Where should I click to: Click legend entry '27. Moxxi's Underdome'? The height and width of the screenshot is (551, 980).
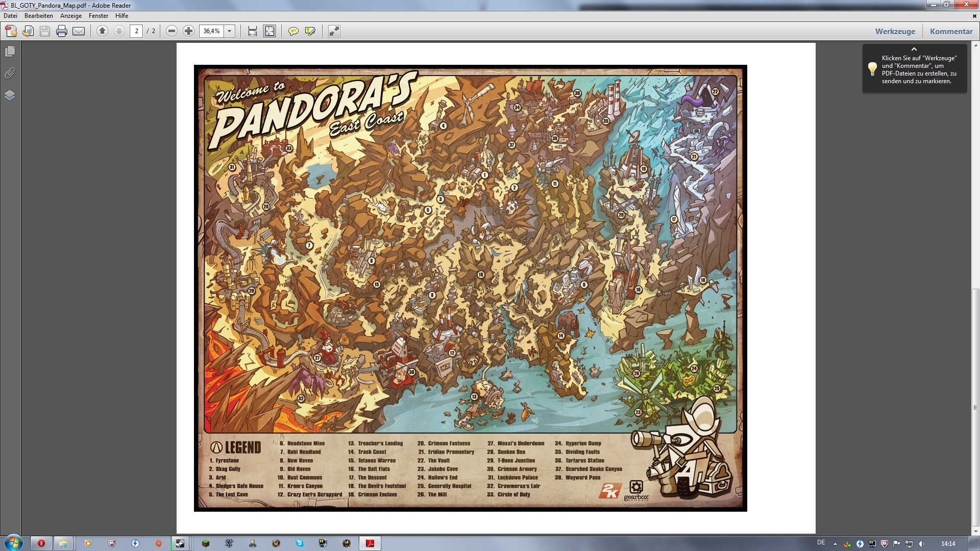[x=516, y=443]
